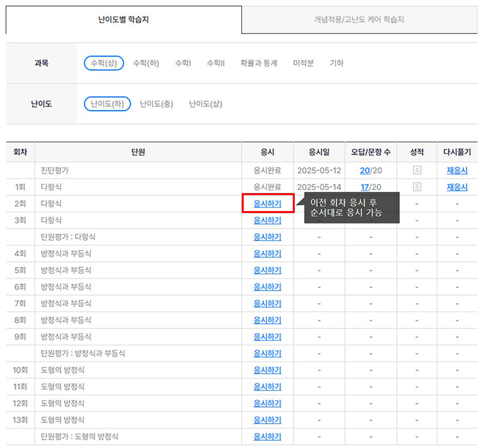Switch to 난이도별 학습지 tab
Viewport: 485px width, 448px height.
tap(124, 20)
